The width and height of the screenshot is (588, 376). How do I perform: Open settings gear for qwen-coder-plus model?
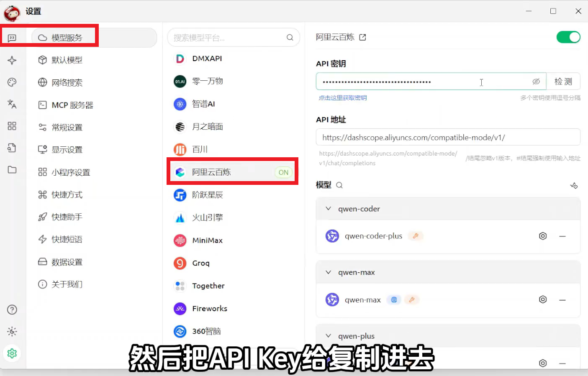543,236
